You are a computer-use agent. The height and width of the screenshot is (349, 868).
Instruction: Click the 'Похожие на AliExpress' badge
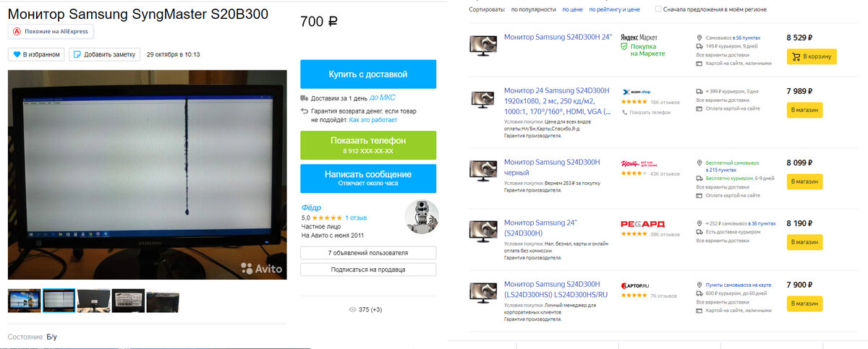coord(51,32)
